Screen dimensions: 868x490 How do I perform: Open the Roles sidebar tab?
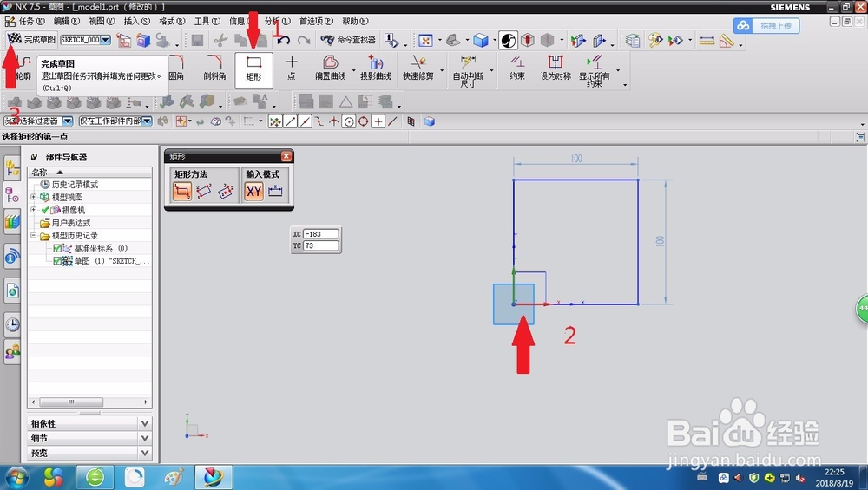click(x=12, y=351)
